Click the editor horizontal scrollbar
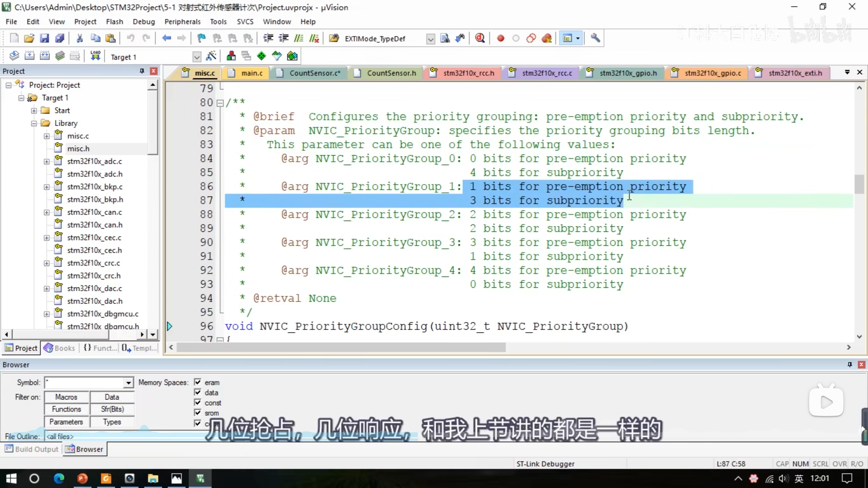868x488 pixels. tap(340, 347)
